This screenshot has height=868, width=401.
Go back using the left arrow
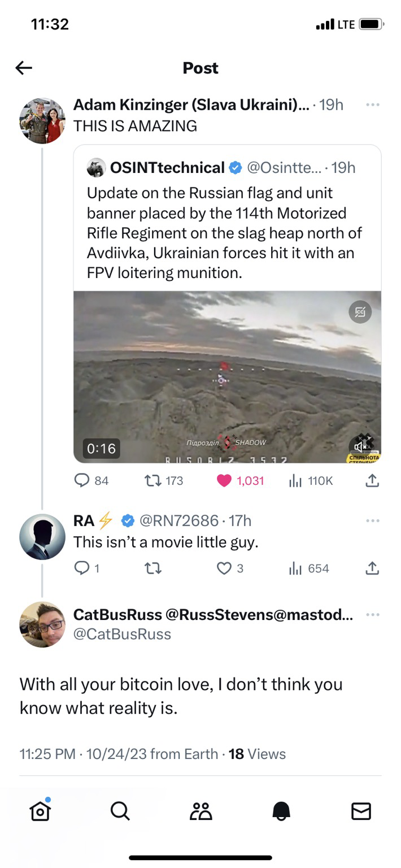[x=24, y=68]
